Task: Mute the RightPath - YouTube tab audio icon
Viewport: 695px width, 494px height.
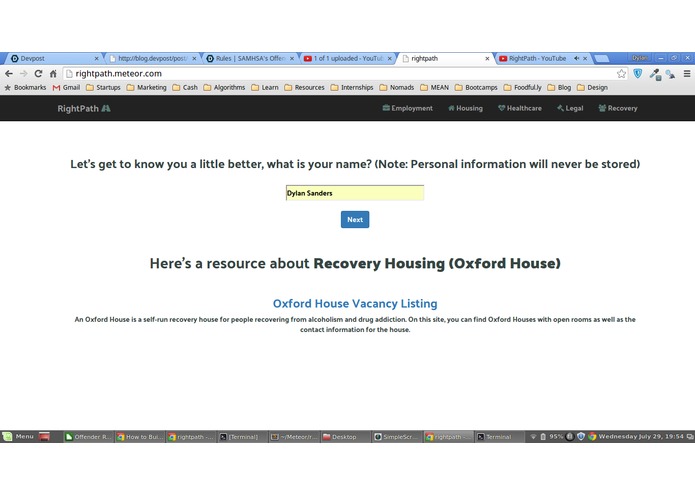Action: [x=576, y=58]
